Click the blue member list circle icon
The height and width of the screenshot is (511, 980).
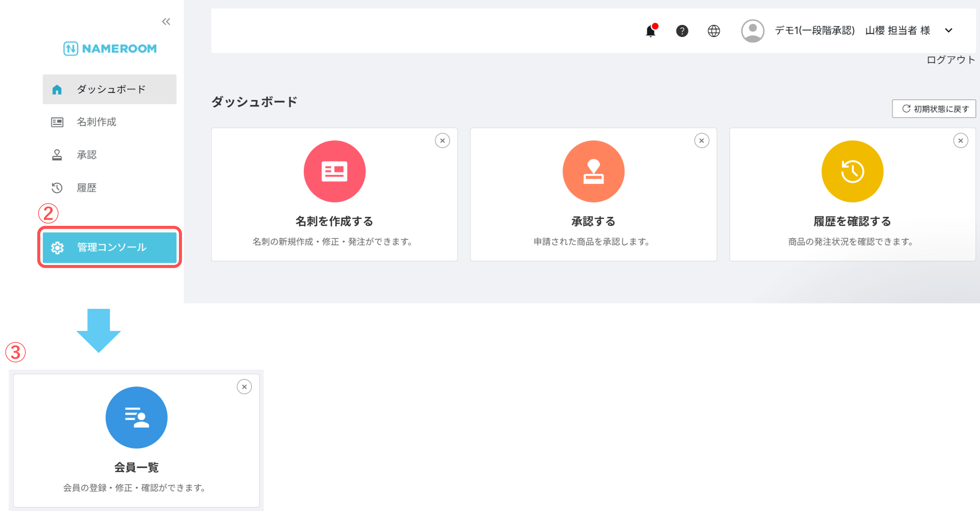tap(136, 417)
